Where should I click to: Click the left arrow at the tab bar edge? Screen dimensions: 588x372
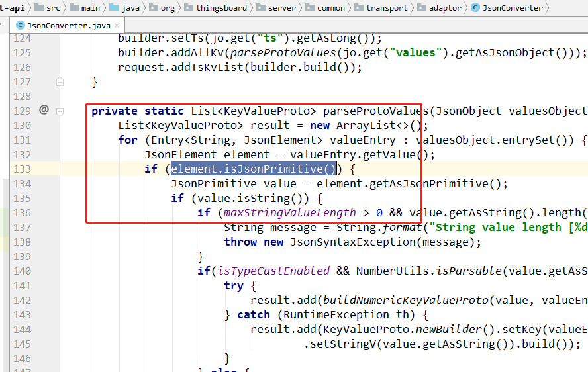click(x=3, y=24)
